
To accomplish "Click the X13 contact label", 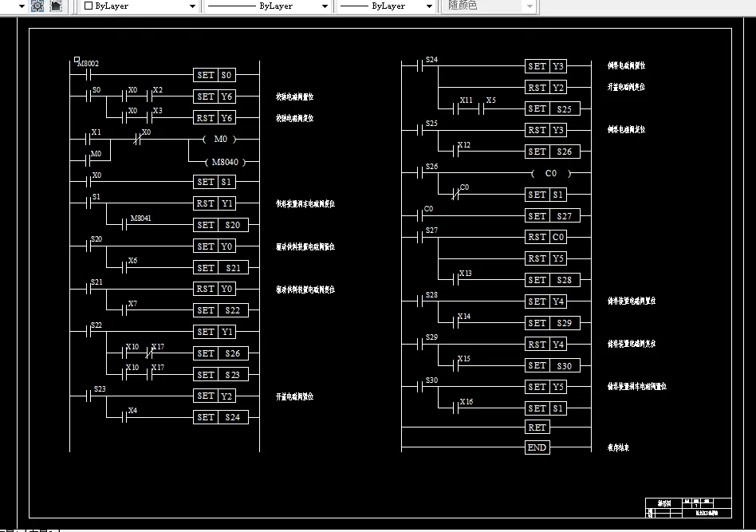I will [x=465, y=273].
